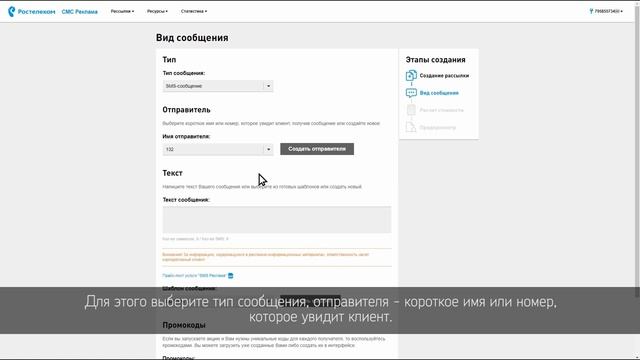
Task: Select the Вид сообщения step label
Action: click(439, 93)
